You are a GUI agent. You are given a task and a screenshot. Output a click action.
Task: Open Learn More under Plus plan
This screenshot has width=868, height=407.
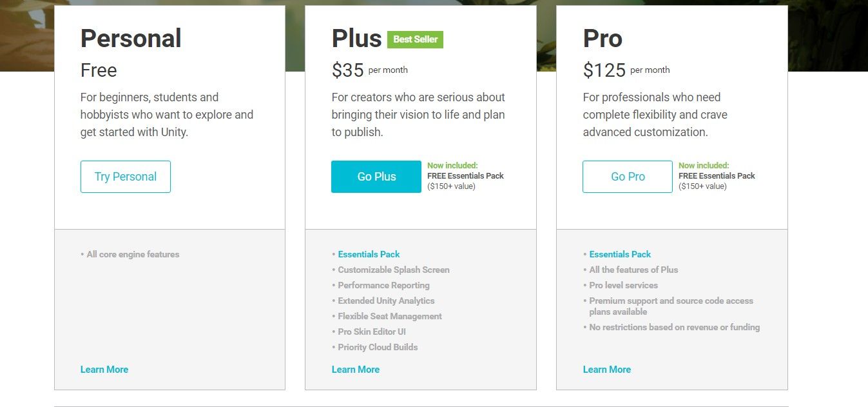(356, 370)
